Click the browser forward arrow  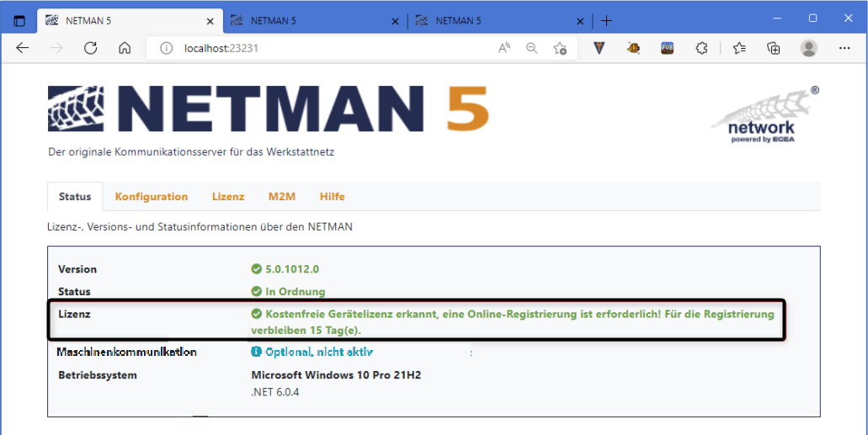(56, 48)
